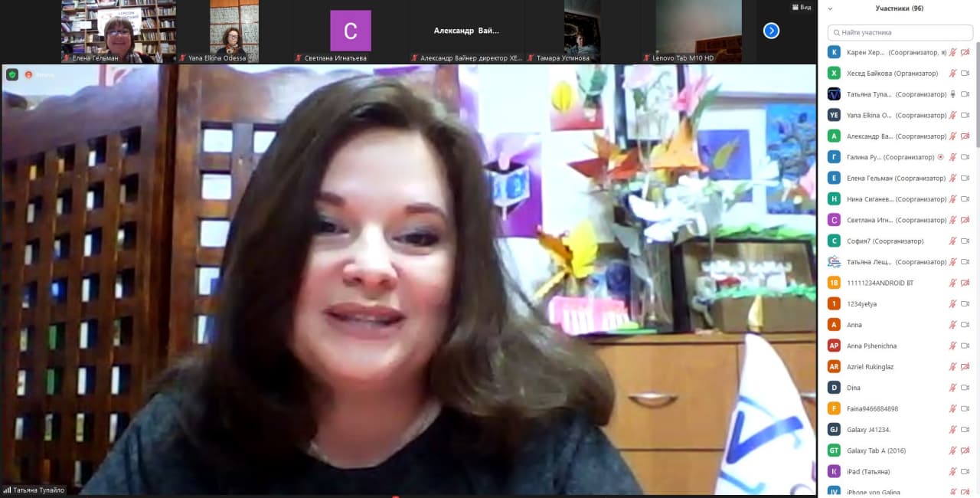Click the recording dot icon beside Галина Ру...
980x498 pixels.
click(940, 157)
